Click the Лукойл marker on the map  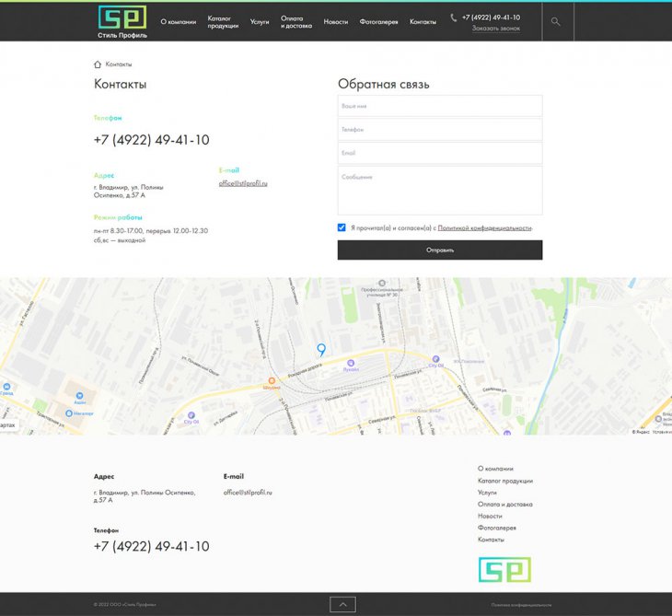coord(351,365)
